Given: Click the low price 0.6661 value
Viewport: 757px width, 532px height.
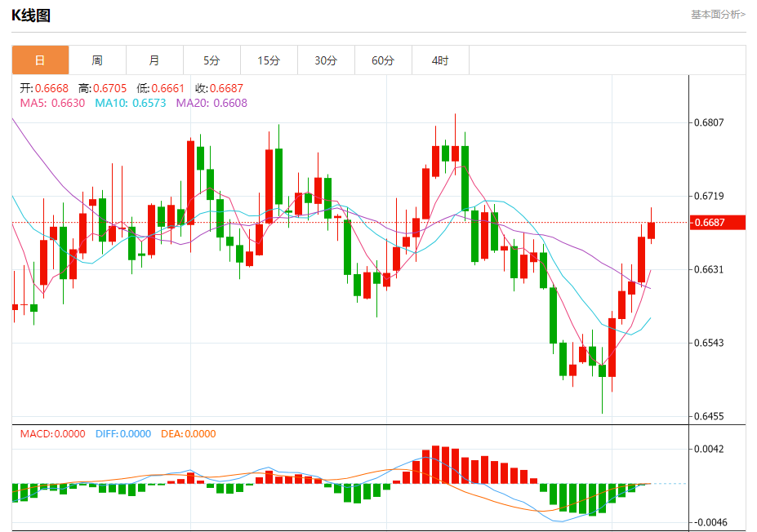Looking at the screenshot, I should click(168, 88).
